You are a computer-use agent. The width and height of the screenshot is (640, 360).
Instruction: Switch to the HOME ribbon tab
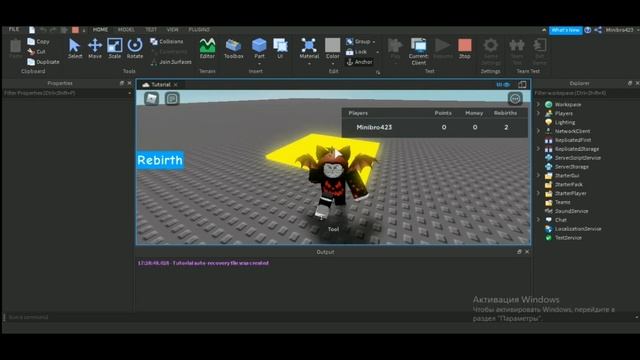100,29
